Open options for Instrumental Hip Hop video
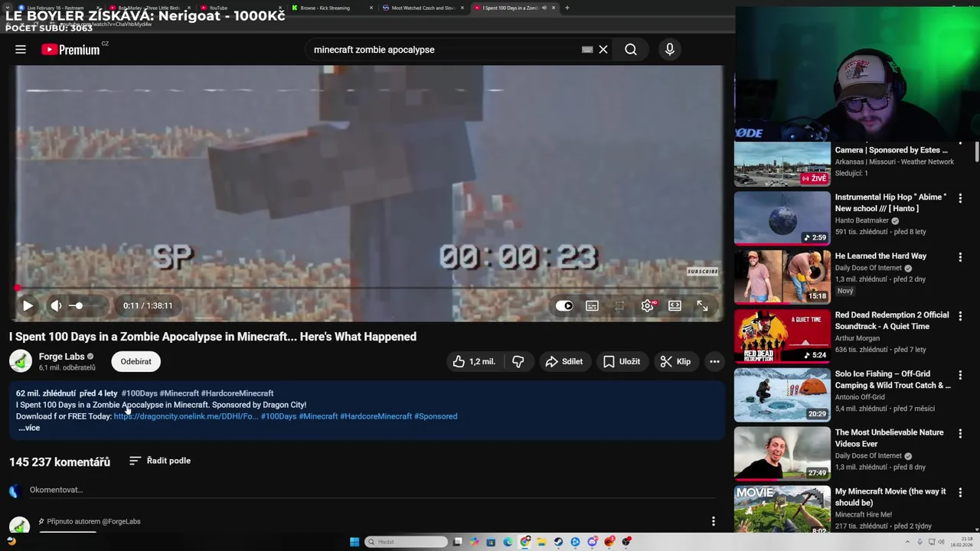The image size is (980, 551). coord(960,198)
